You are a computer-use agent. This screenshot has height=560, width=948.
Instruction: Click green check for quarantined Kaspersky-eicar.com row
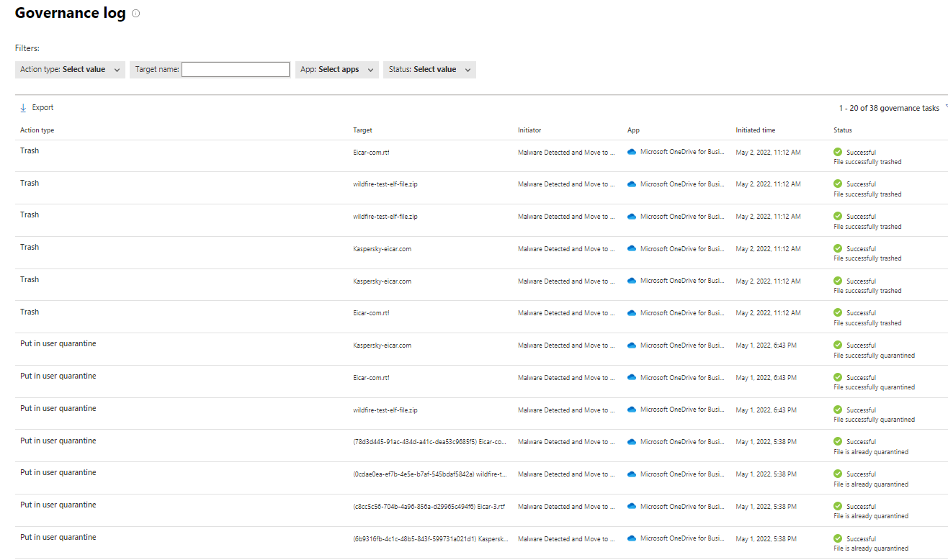click(x=838, y=346)
